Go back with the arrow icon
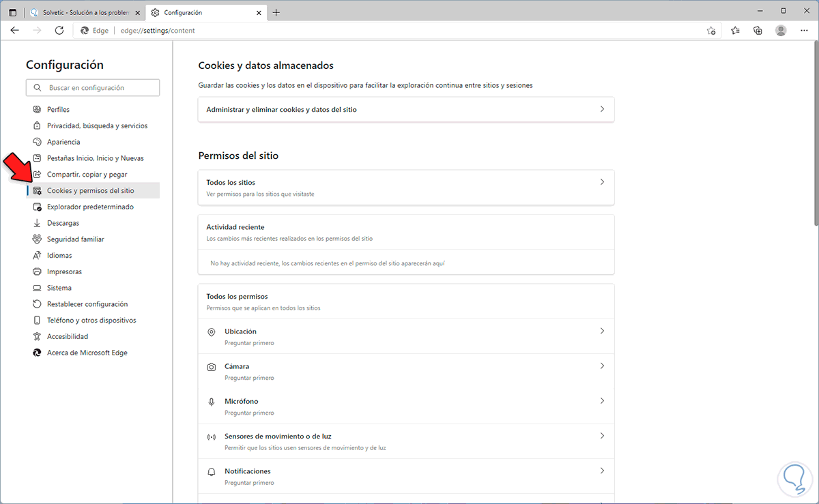The width and height of the screenshot is (819, 504). click(x=15, y=31)
